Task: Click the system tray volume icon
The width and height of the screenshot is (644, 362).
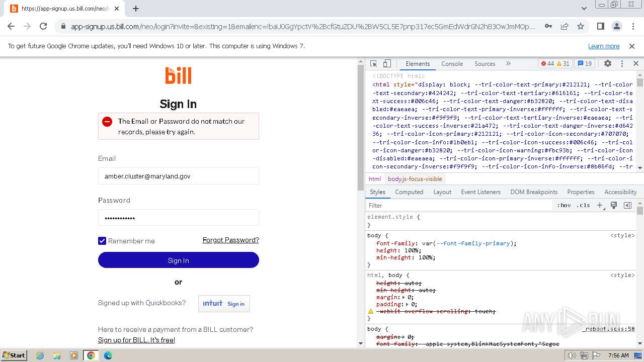Action: 572,355
